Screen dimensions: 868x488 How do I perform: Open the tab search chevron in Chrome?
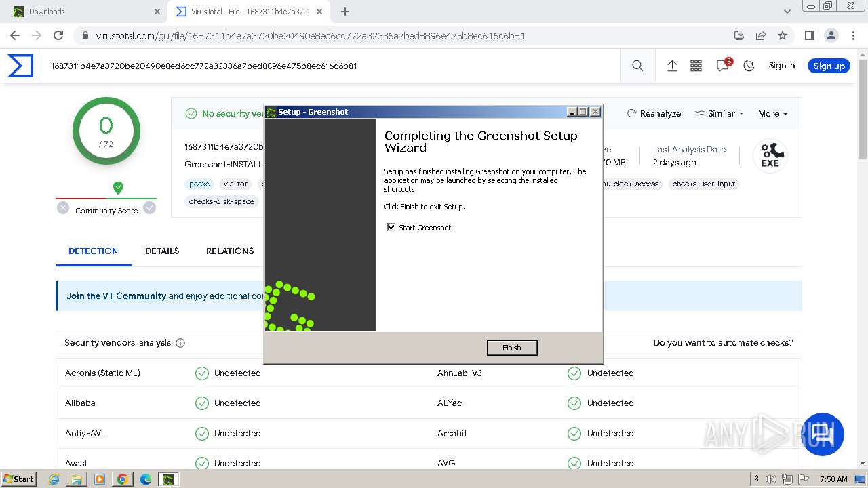[787, 12]
